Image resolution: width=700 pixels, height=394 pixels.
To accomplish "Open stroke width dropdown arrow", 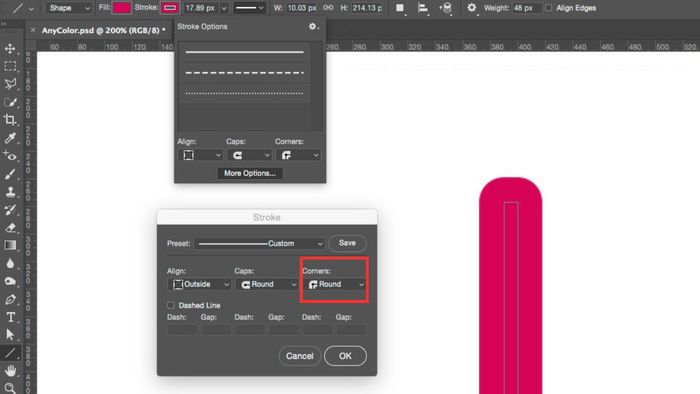I will (224, 8).
